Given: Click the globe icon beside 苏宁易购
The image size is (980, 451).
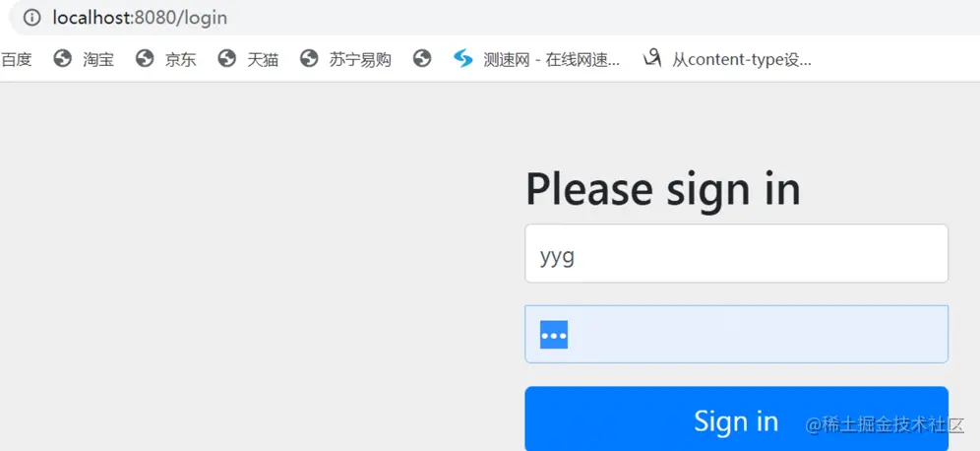Looking at the screenshot, I should 309,59.
